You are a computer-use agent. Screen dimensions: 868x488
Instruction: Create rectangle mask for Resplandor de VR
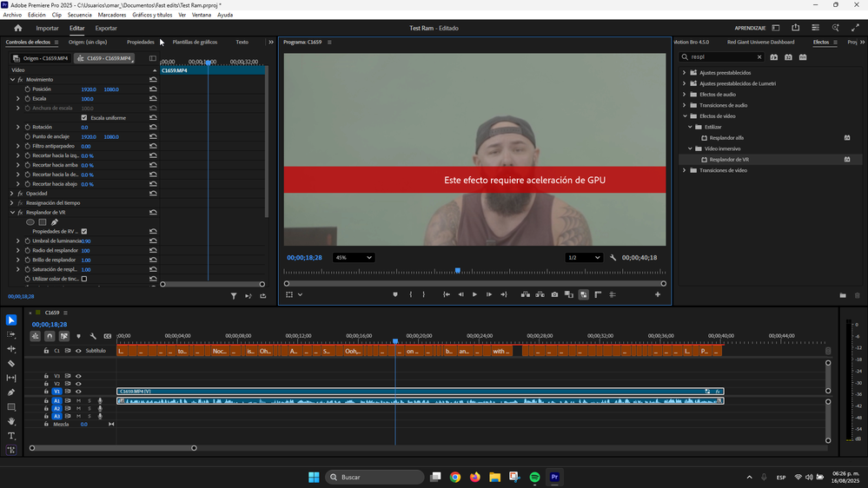pyautogui.click(x=42, y=222)
